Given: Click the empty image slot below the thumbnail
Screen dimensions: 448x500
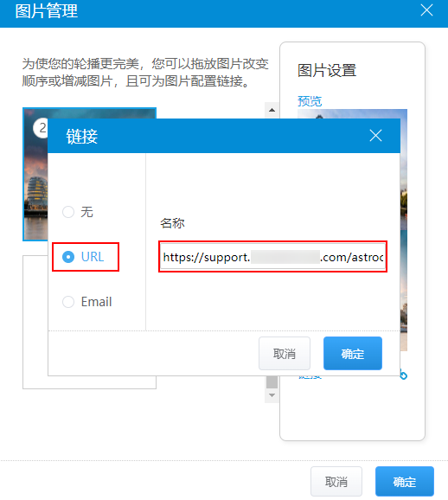Looking at the screenshot, I should (35, 322).
